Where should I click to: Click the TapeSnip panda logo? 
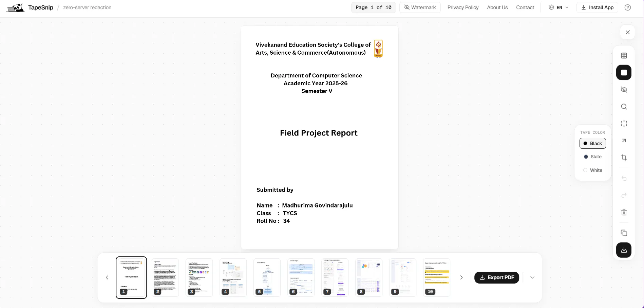click(15, 7)
